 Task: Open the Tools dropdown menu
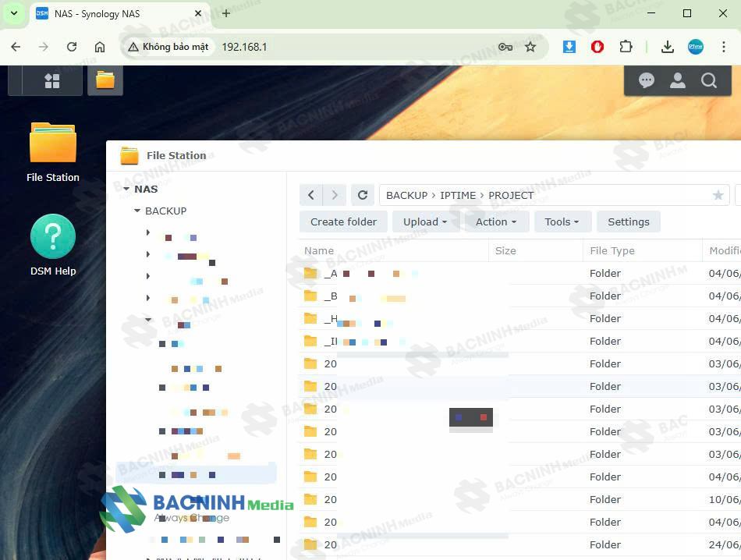562,222
